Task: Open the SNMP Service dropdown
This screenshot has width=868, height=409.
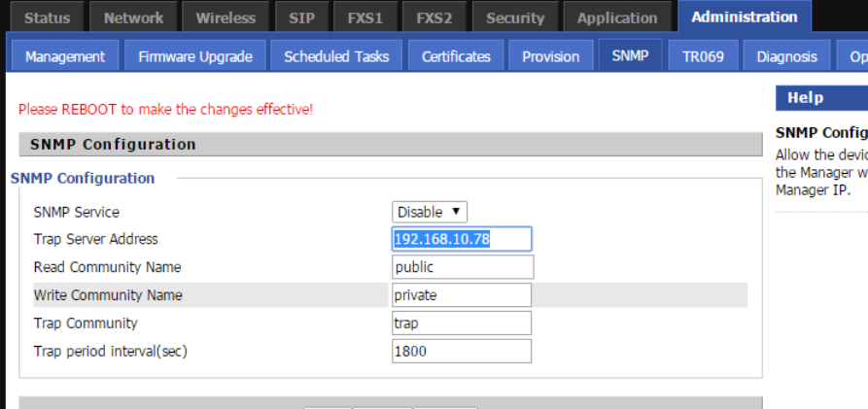Action: (x=429, y=212)
